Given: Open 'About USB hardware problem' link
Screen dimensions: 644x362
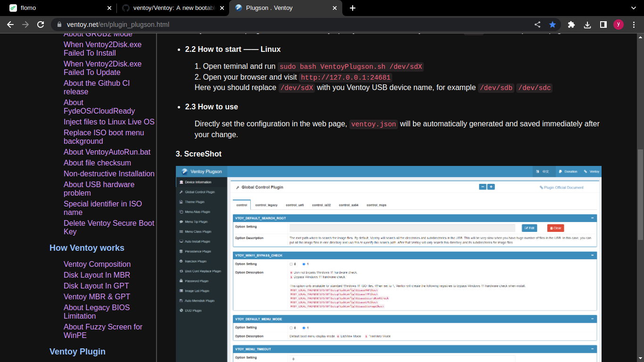Looking at the screenshot, I should pos(99,189).
